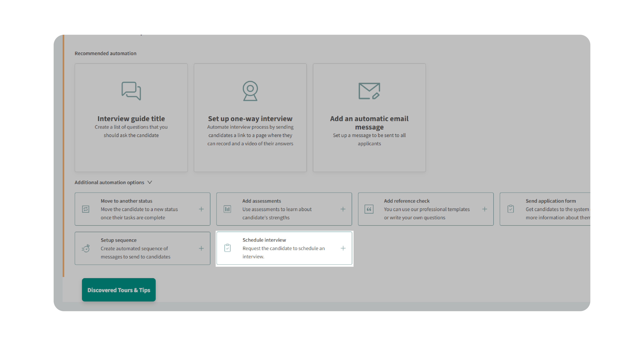
Task: Select Add an automatic email message heading
Action: pos(369,123)
